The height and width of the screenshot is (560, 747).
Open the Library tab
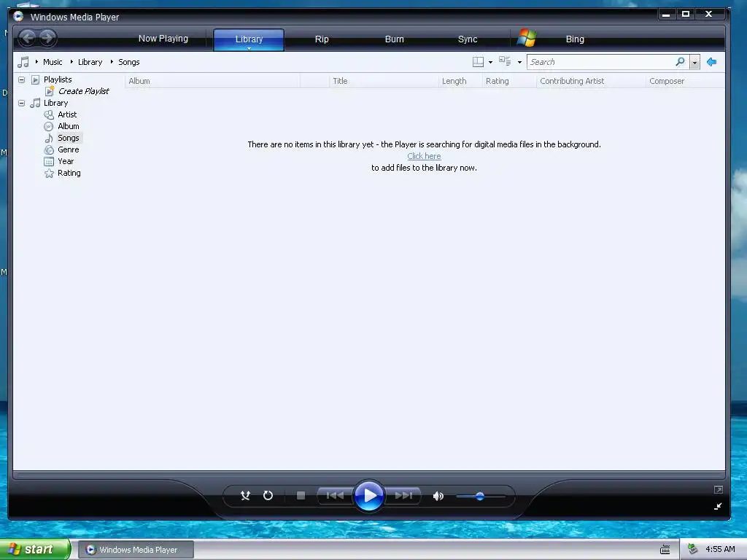click(x=249, y=39)
